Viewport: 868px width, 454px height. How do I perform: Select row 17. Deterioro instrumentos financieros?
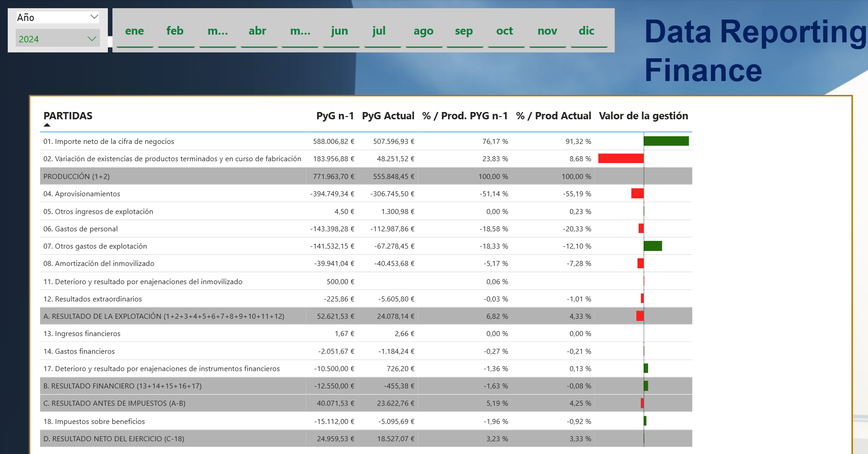click(366, 368)
